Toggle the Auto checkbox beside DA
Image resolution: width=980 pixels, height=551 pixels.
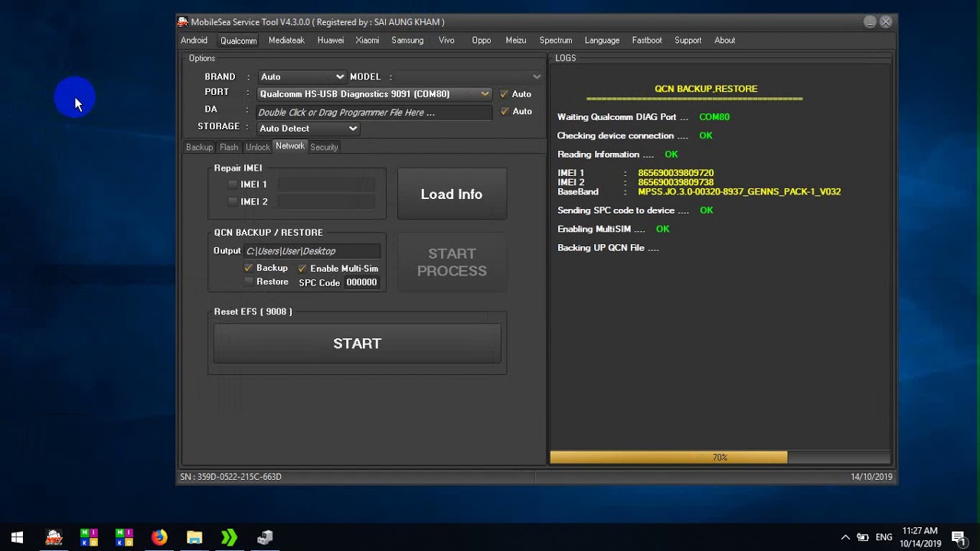(x=504, y=112)
